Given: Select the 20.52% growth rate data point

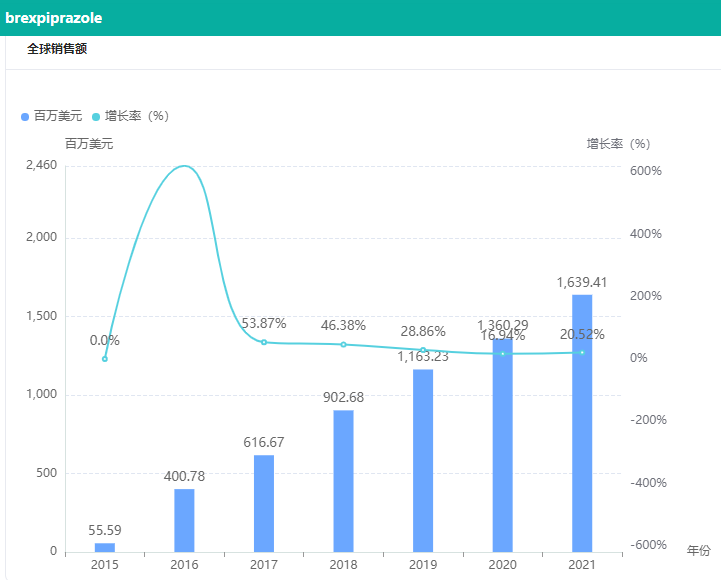Looking at the screenshot, I should (582, 352).
